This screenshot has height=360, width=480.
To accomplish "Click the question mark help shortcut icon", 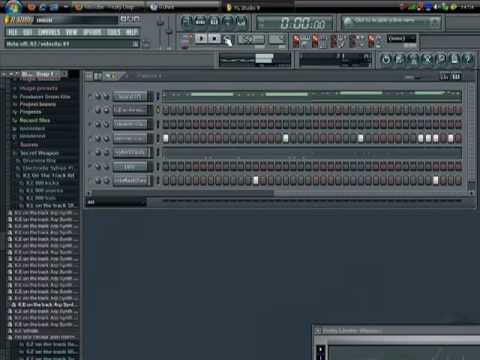I will click(468, 59).
